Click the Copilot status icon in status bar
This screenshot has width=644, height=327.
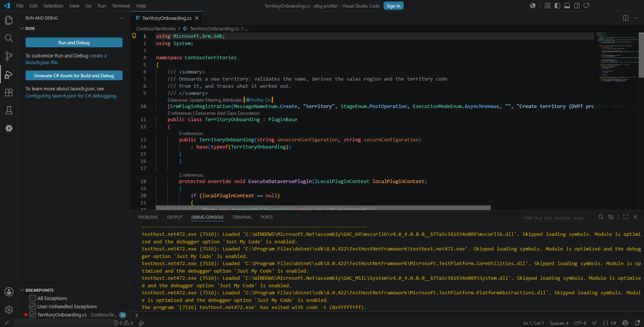[x=625, y=323]
